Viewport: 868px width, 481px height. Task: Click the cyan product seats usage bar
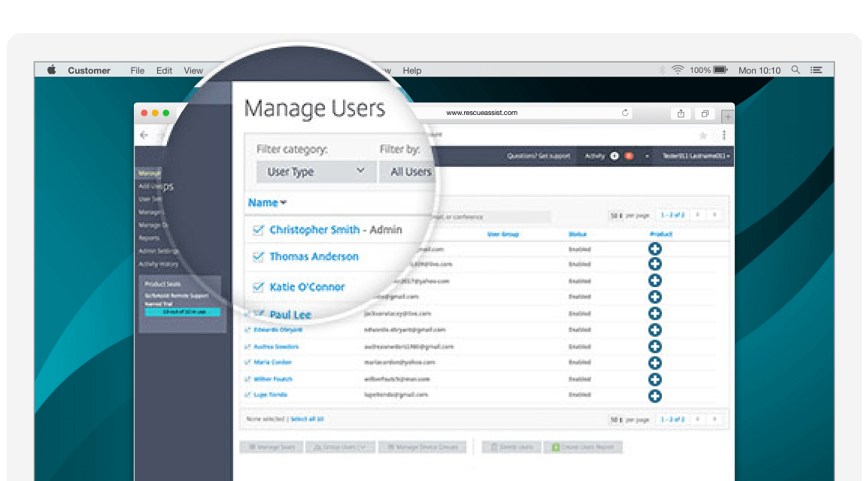(182, 312)
